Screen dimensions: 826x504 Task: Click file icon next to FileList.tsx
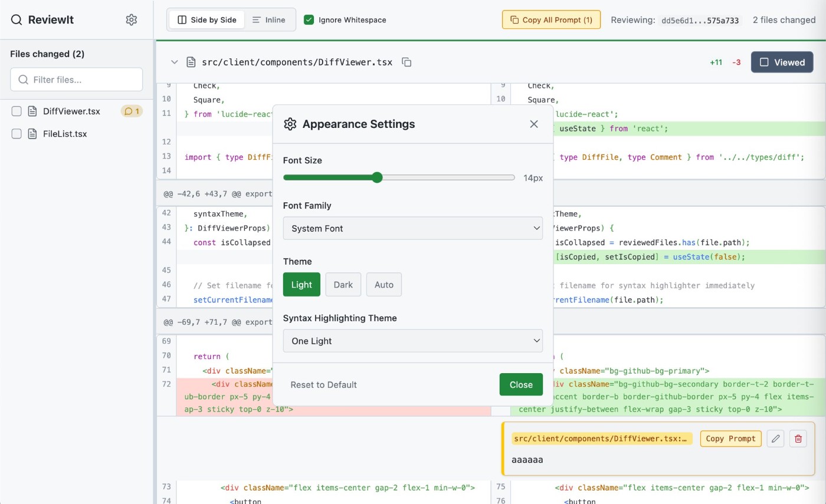click(x=32, y=134)
